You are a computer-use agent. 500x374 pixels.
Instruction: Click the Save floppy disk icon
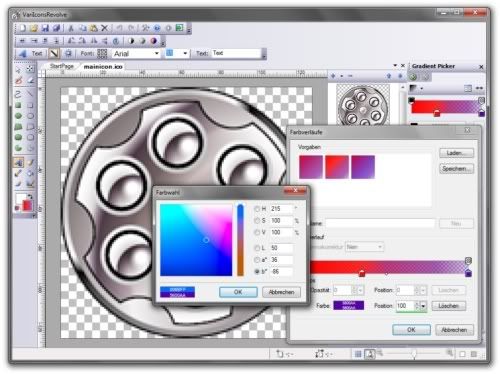45,28
